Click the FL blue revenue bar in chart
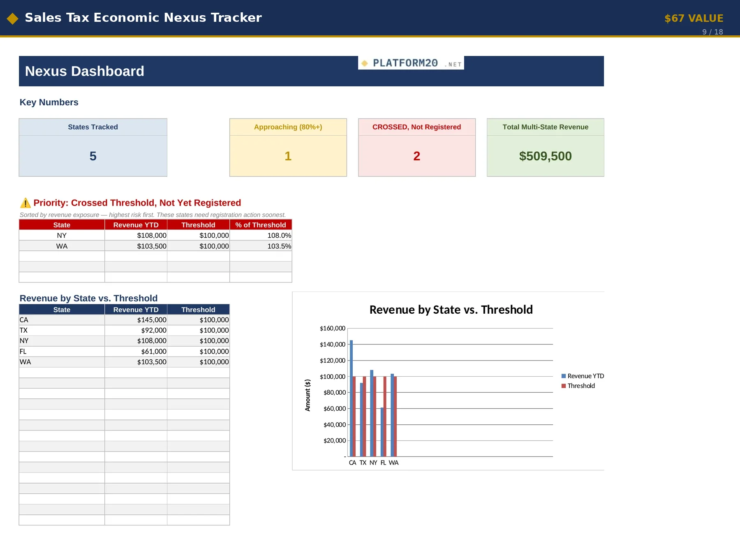Viewport: 740px width, 560px height. 382,432
